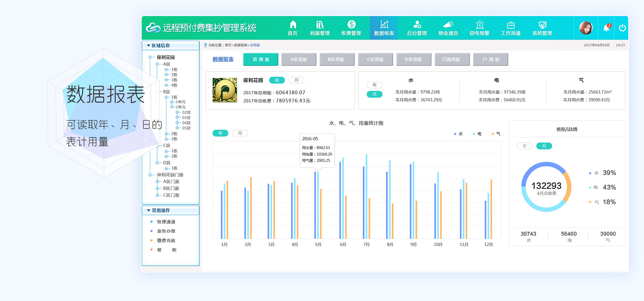Switch to the A区用能 tab

click(x=299, y=59)
